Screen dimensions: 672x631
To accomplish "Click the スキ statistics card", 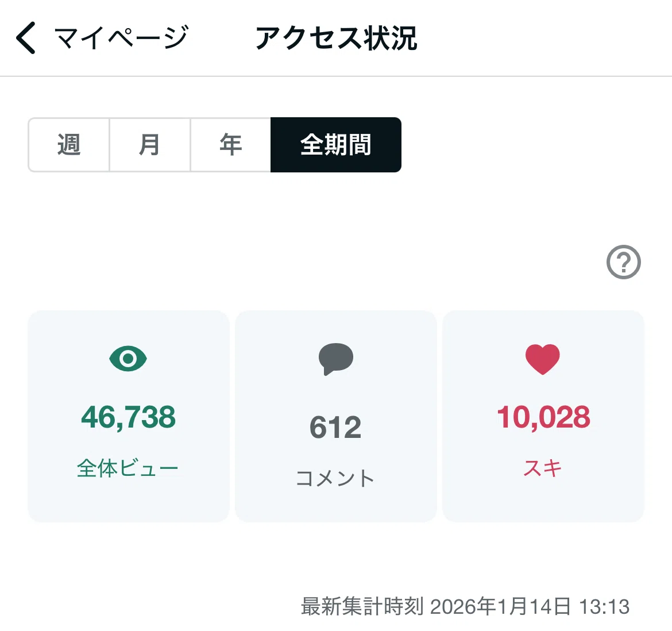I will (543, 416).
